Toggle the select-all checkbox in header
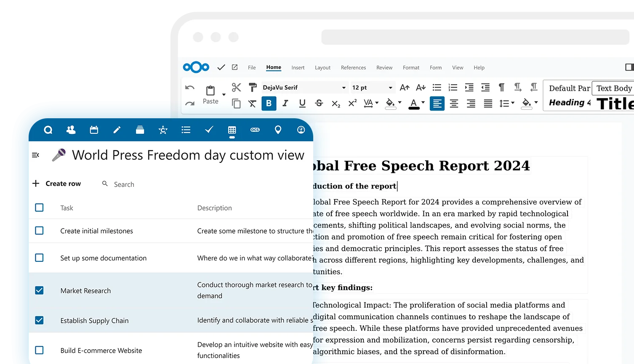The height and width of the screenshot is (364, 634). [x=39, y=207]
